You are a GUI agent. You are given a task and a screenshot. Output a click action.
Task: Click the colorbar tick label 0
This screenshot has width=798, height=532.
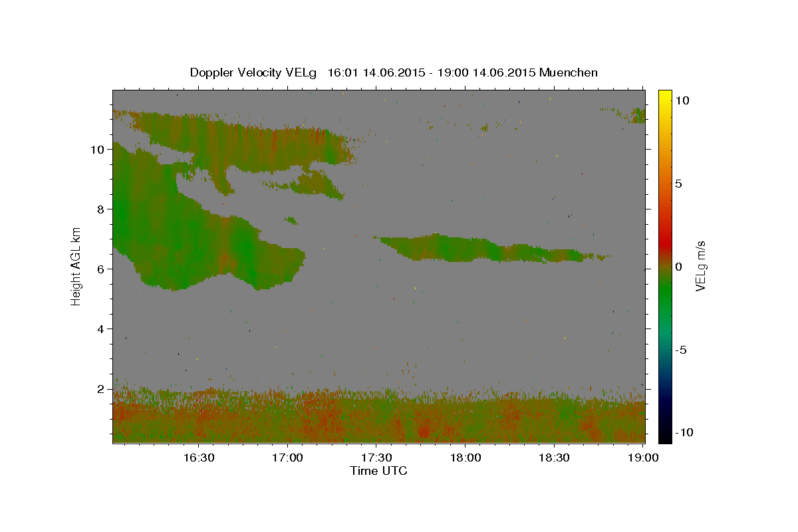(679, 266)
